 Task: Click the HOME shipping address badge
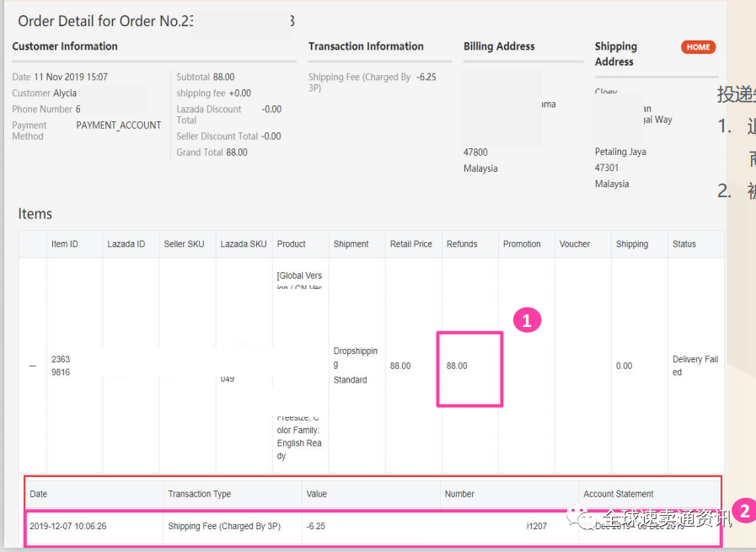(698, 47)
